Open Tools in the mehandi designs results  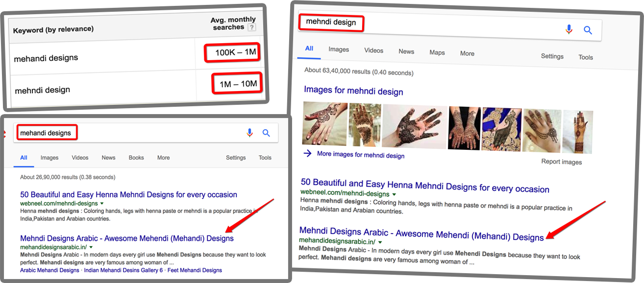[265, 158]
